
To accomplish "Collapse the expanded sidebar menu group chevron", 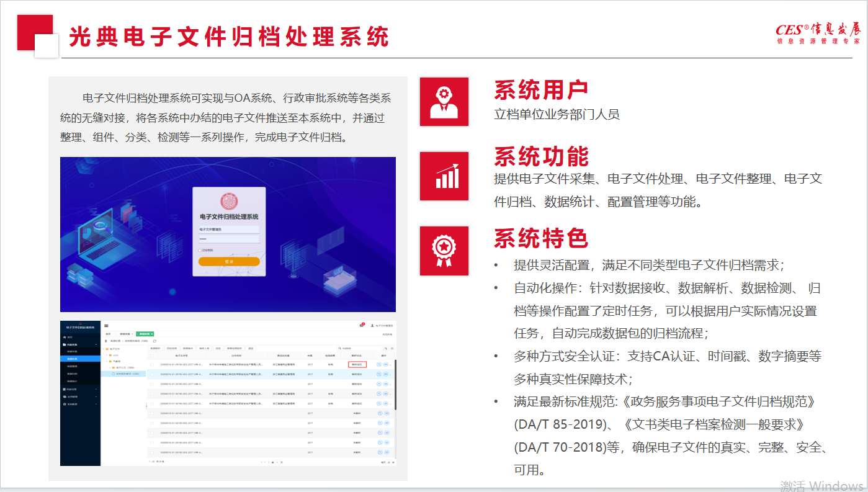I will pyautogui.click(x=96, y=344).
